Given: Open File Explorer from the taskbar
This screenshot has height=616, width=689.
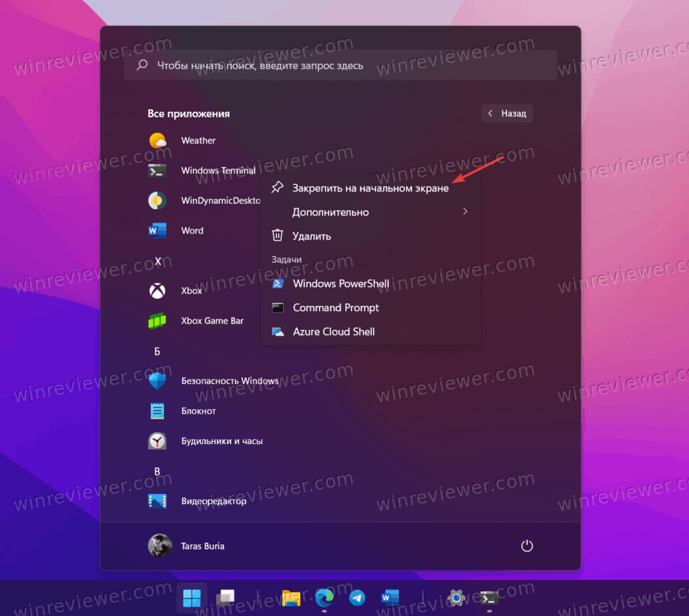Looking at the screenshot, I should [x=291, y=598].
